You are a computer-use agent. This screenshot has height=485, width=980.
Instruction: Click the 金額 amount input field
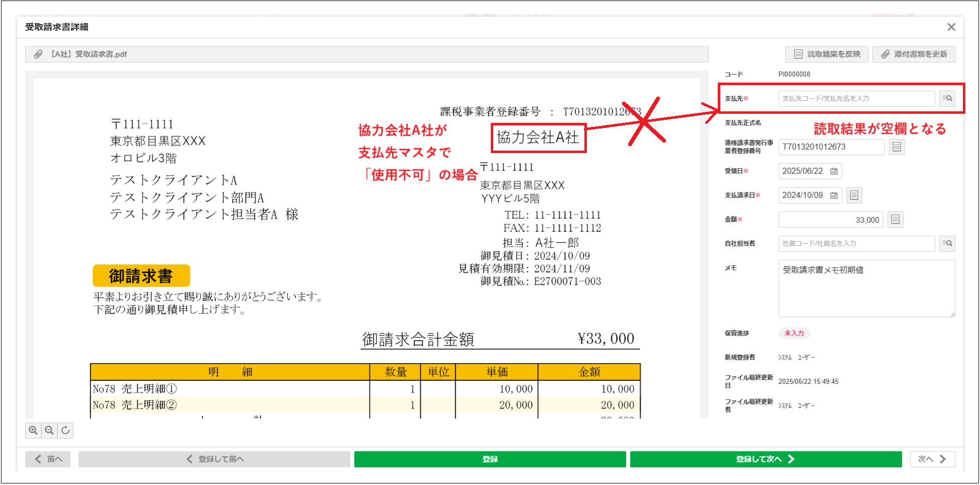click(831, 220)
